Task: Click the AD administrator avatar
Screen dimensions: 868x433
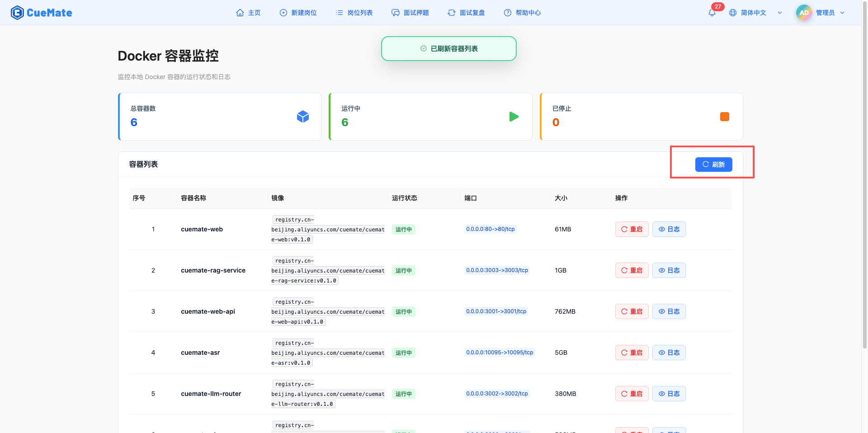Action: point(804,13)
